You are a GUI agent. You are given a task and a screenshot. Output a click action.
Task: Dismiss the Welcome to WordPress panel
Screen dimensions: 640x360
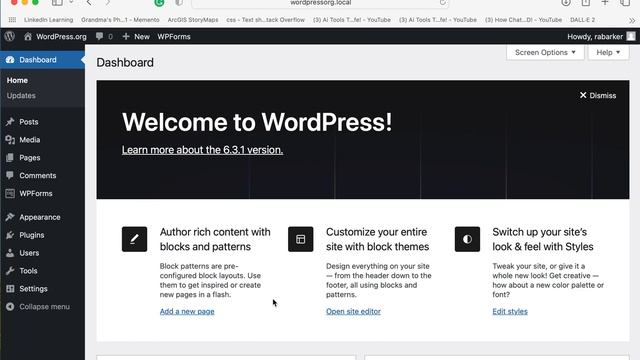[598, 95]
